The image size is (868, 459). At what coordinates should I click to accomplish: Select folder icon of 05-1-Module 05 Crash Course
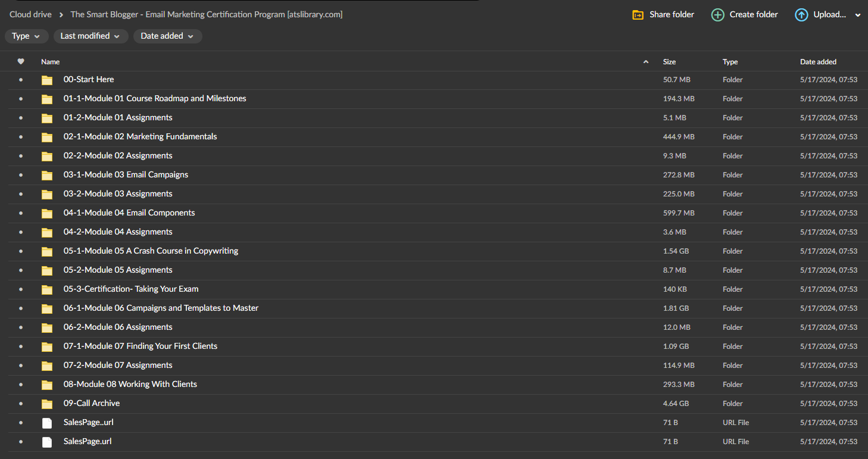(47, 251)
